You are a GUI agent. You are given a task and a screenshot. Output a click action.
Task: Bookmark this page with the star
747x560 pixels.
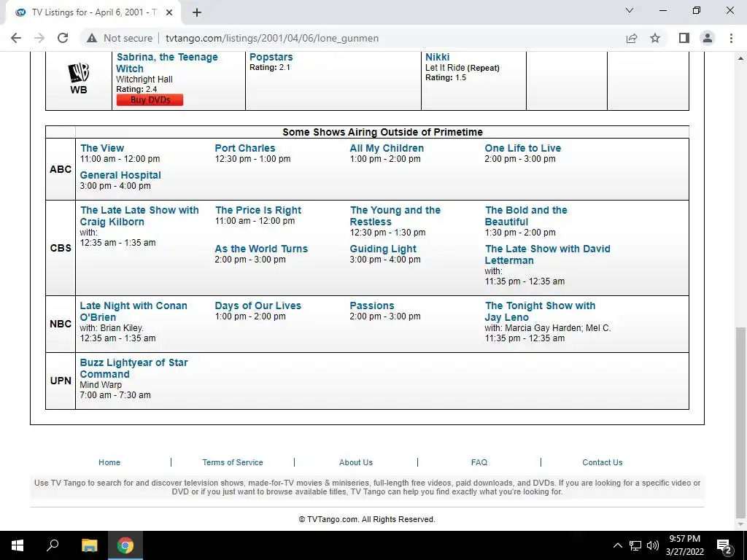click(655, 38)
